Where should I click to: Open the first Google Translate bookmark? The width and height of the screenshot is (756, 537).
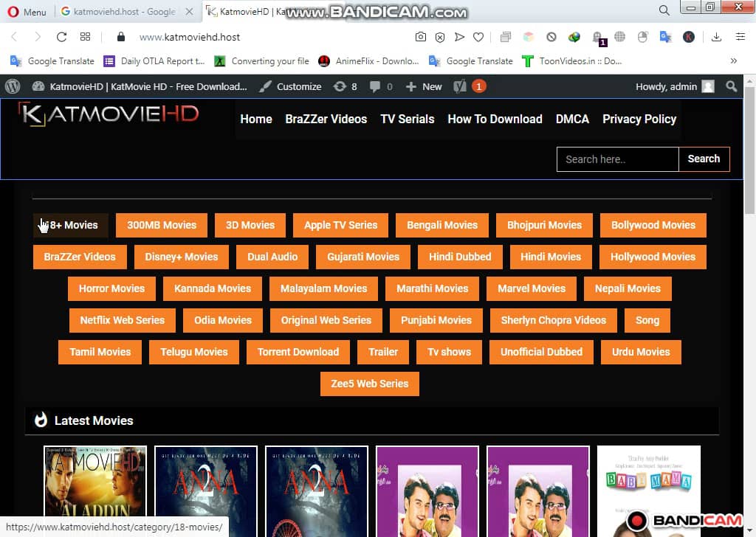pyautogui.click(x=52, y=61)
